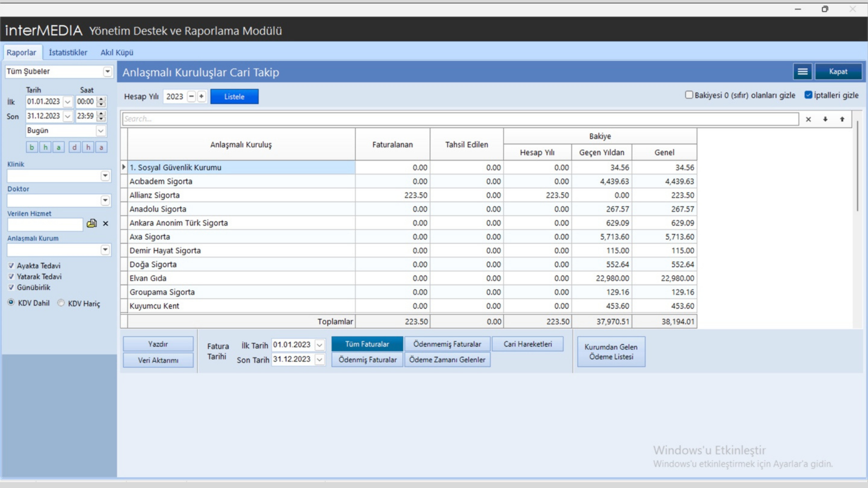Switch to the İstatistikler tab
This screenshot has width=868, height=488.
pos(68,52)
